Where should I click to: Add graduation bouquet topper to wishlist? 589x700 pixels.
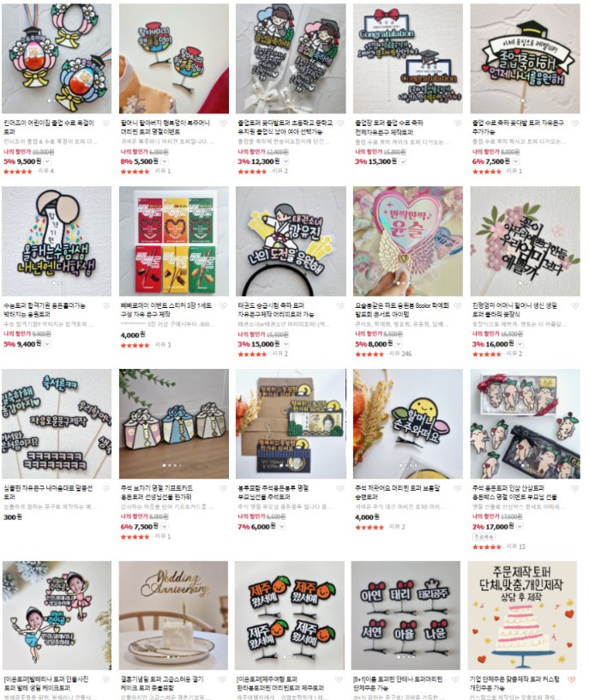point(340,124)
